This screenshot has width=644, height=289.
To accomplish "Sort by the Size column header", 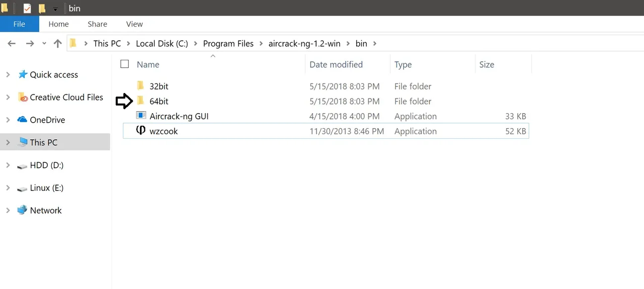I will point(487,64).
